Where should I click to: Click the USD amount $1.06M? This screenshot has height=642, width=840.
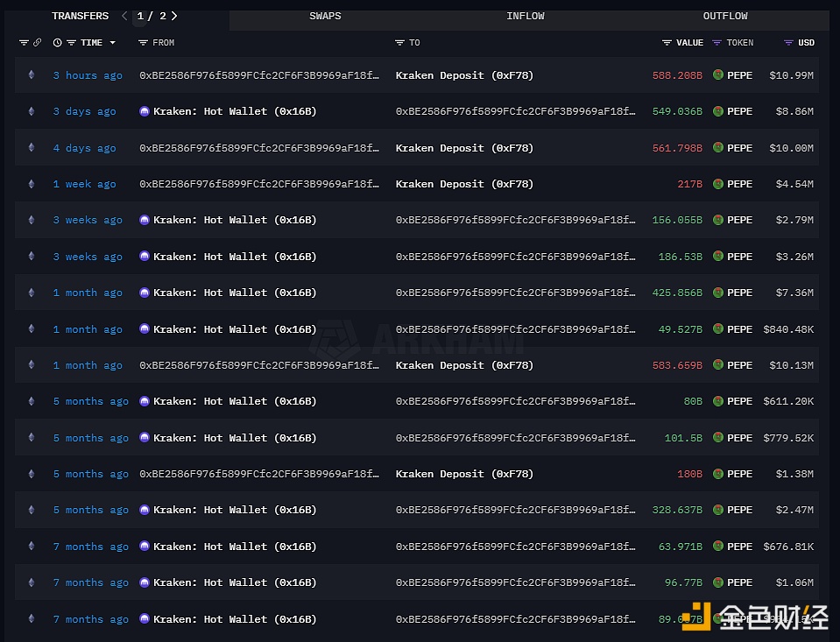(x=794, y=582)
